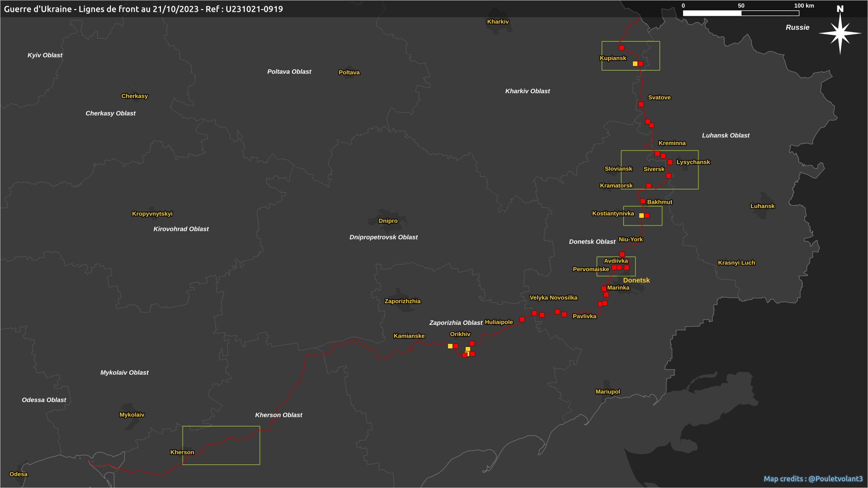Select the Kharkiv Oblast label

(528, 91)
